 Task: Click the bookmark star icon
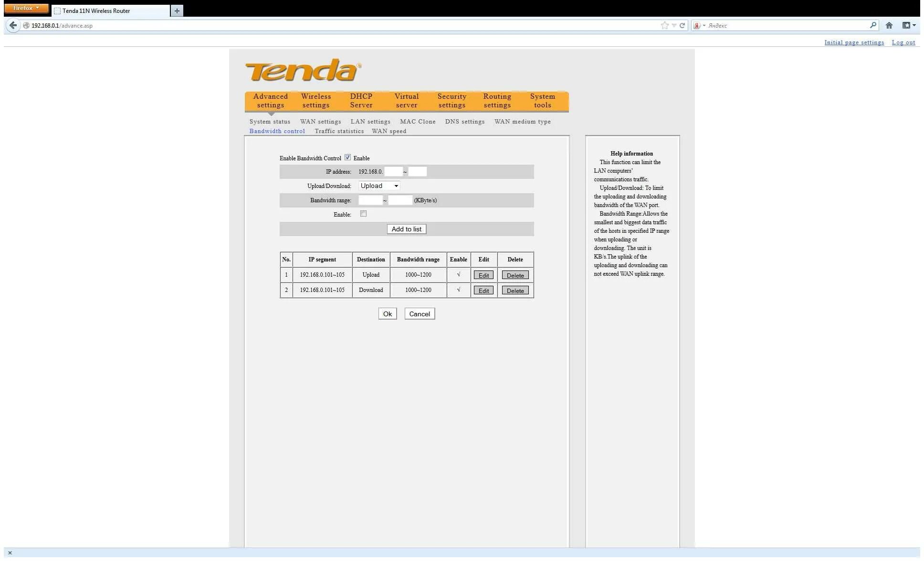pyautogui.click(x=664, y=26)
